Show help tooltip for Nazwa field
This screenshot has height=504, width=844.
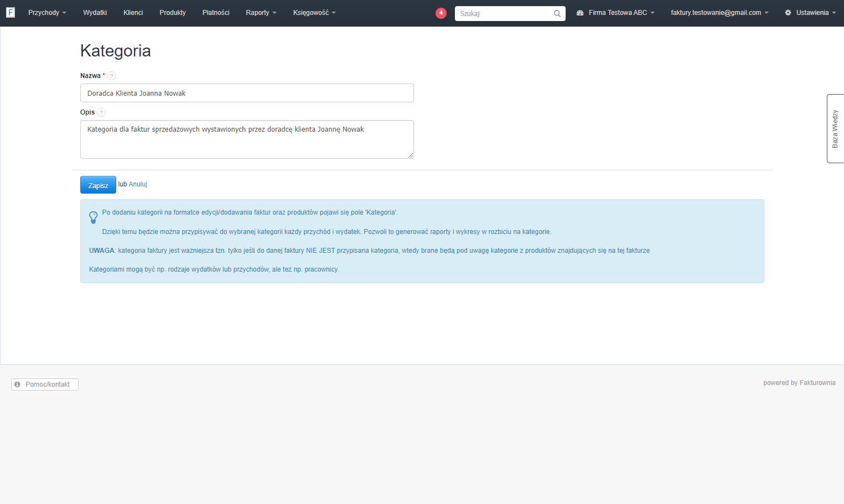(x=111, y=76)
